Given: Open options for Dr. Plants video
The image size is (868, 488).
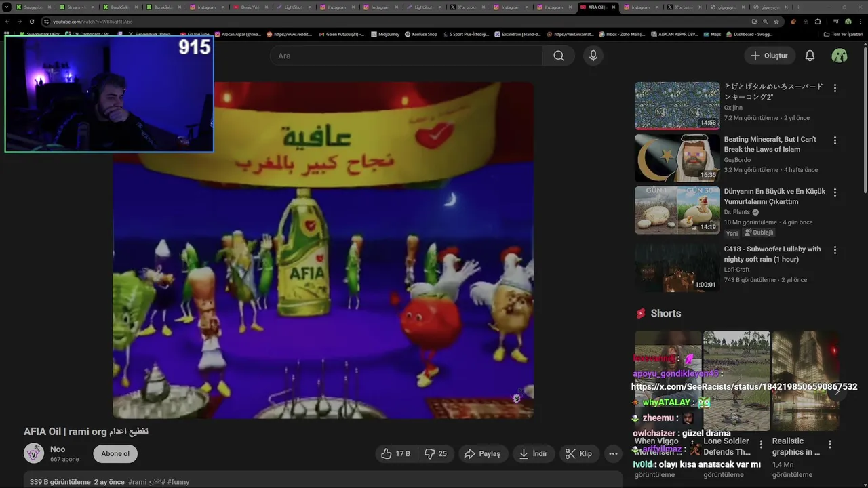Looking at the screenshot, I should 835,192.
